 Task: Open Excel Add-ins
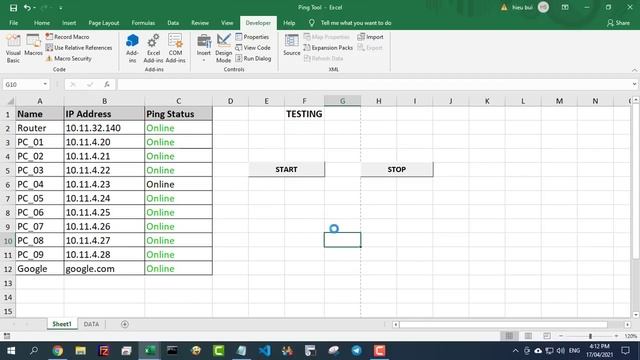point(153,49)
